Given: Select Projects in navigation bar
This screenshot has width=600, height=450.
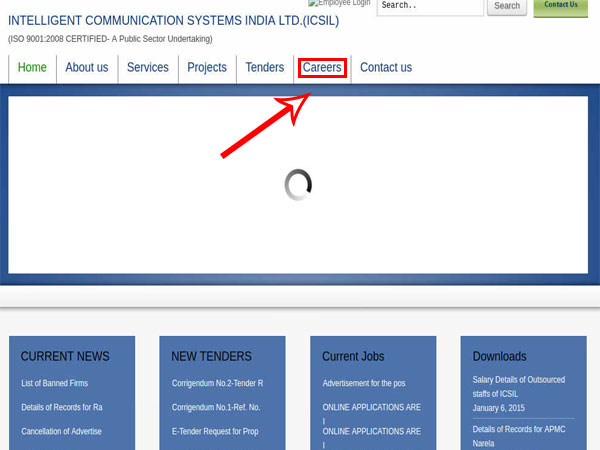Looking at the screenshot, I should (x=207, y=68).
